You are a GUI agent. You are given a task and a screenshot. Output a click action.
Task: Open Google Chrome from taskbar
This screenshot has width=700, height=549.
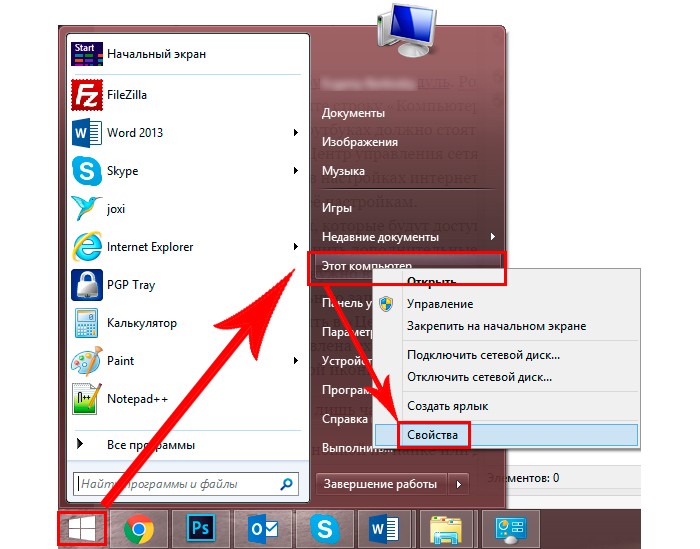pyautogui.click(x=139, y=529)
